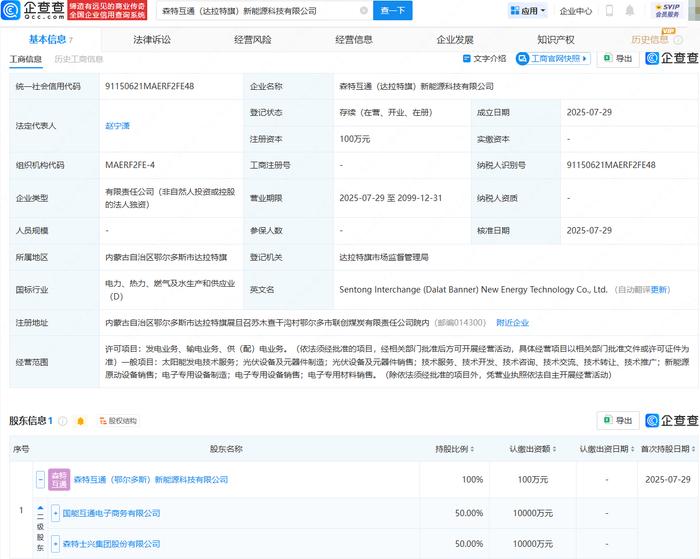
Task: Select the 工商信息 sub-tab
Action: [26, 59]
